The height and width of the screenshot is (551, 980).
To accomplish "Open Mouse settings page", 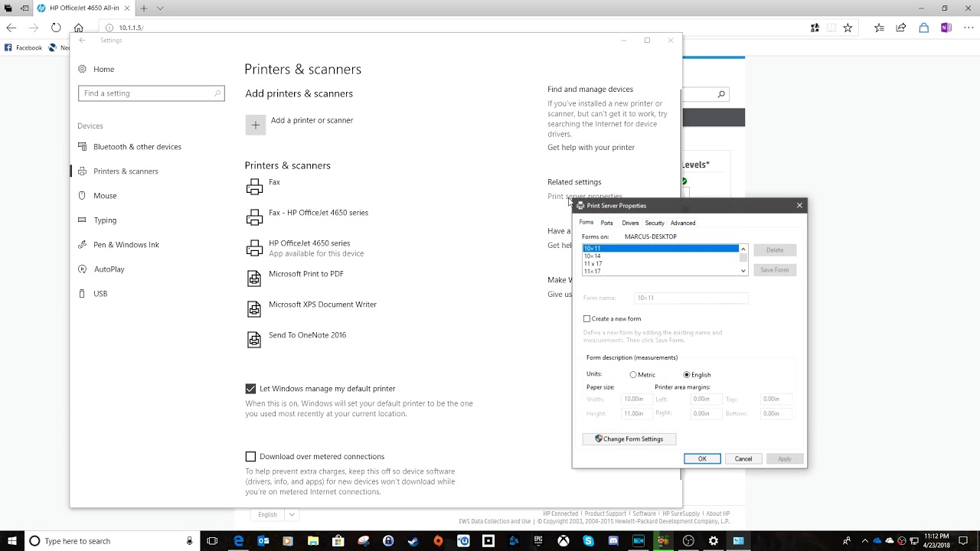I will 105,196.
